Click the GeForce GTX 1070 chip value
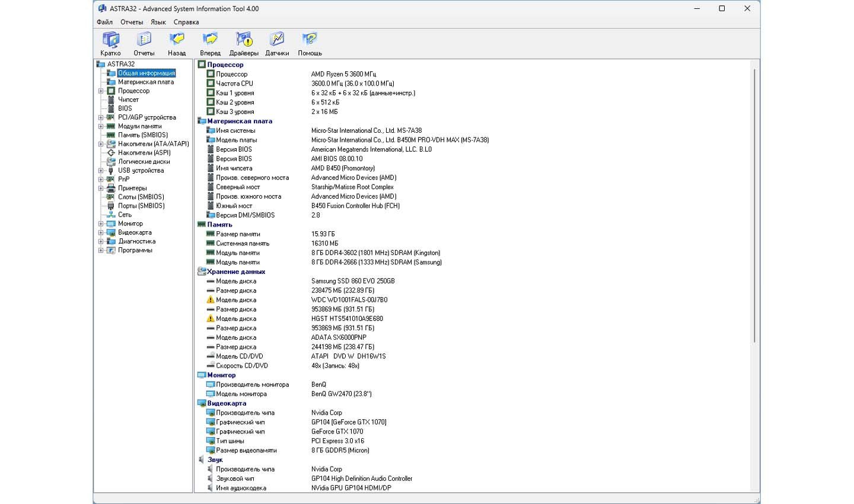Viewport: 854px width, 504px height. (337, 432)
